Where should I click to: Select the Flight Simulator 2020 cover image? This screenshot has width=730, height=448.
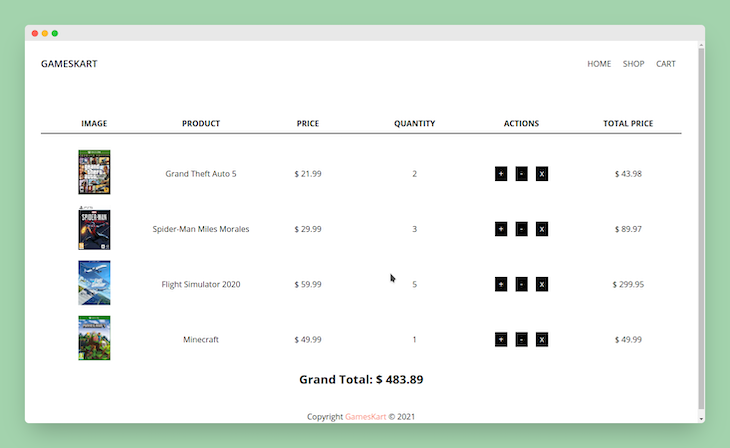94,283
